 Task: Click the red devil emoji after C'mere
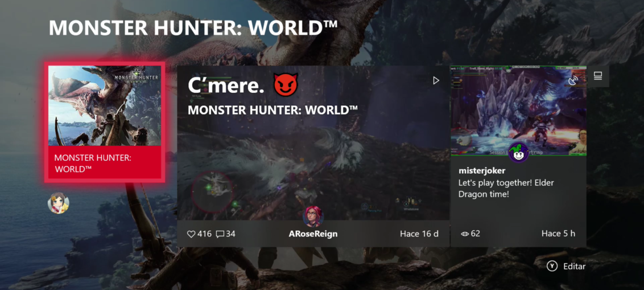pyautogui.click(x=286, y=85)
